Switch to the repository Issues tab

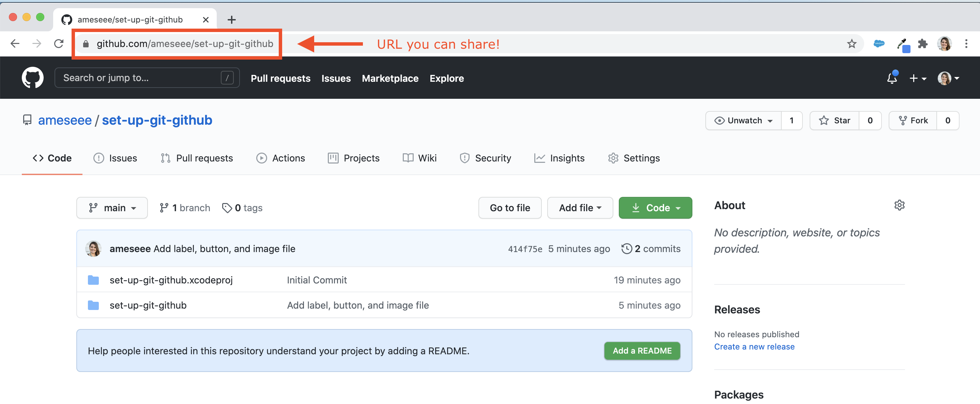point(115,158)
